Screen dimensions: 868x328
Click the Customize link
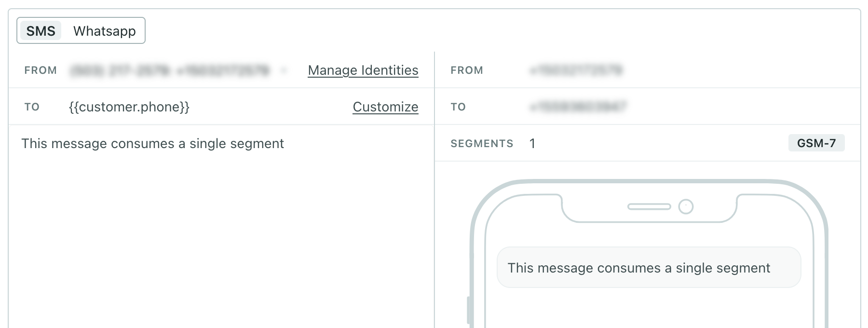coord(385,107)
